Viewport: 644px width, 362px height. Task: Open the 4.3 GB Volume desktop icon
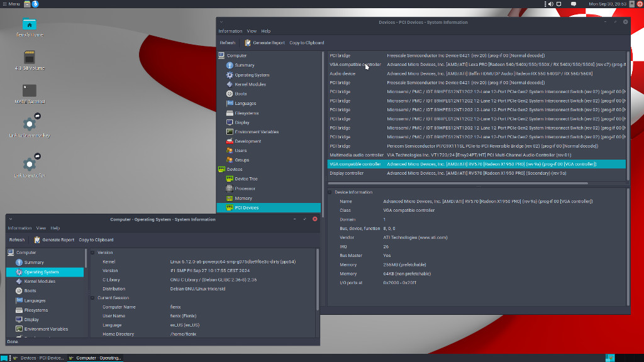click(29, 60)
